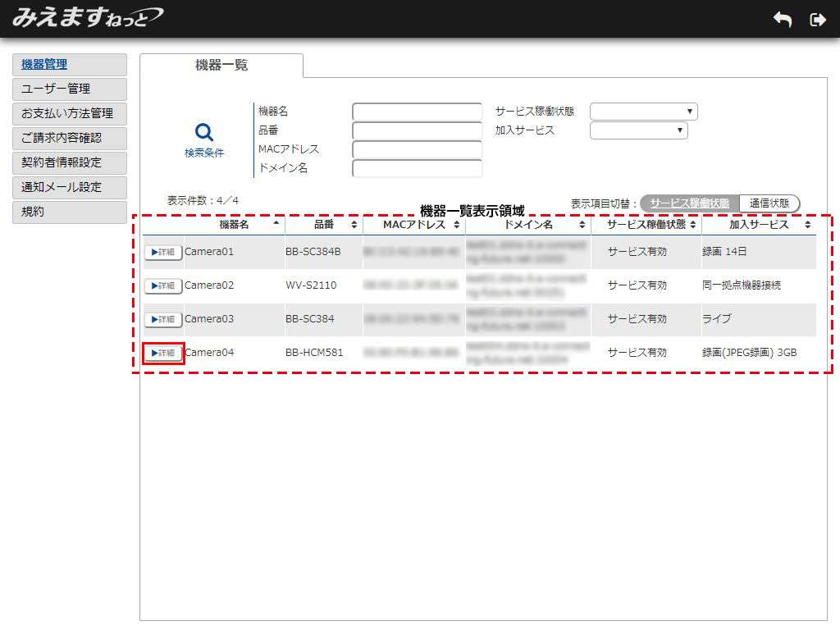Sort by ドメイン名 column arrows
Viewport: 840px width, 630px height.
(x=582, y=225)
